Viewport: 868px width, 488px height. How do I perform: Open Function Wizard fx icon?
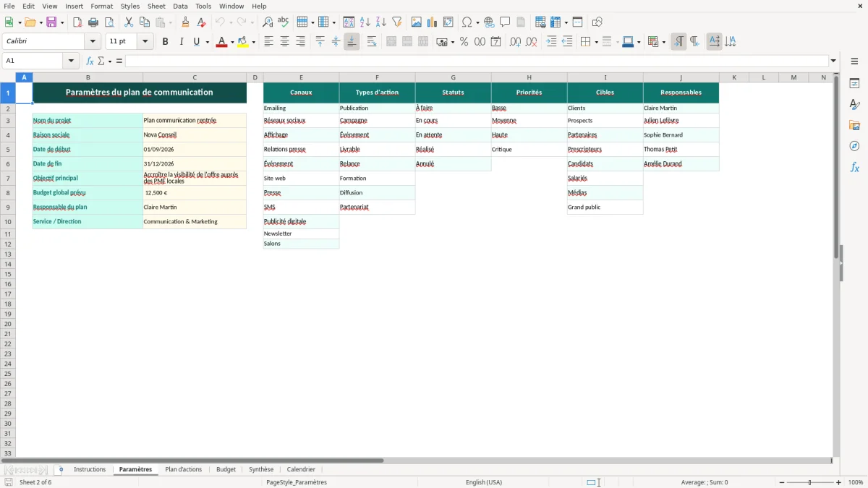point(90,61)
